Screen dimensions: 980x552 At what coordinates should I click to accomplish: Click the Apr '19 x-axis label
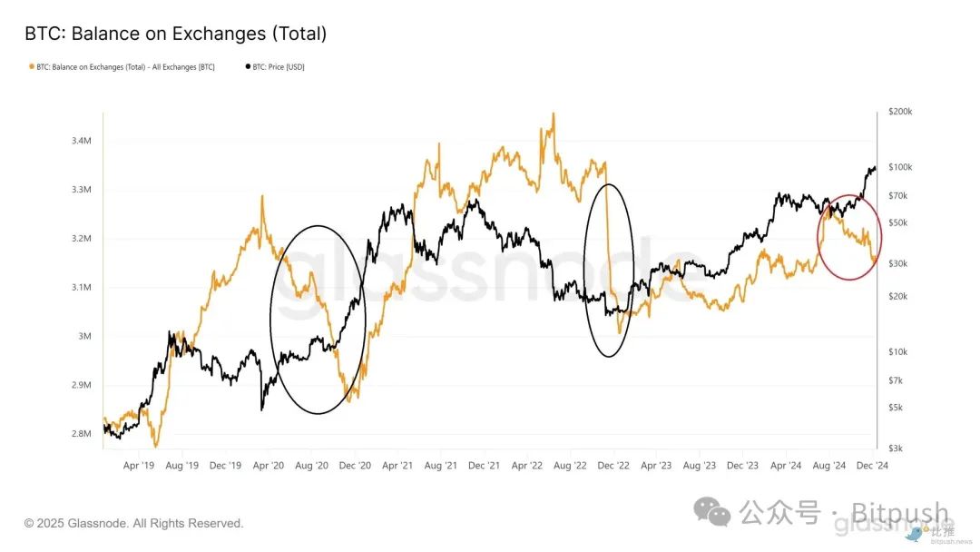click(x=139, y=466)
